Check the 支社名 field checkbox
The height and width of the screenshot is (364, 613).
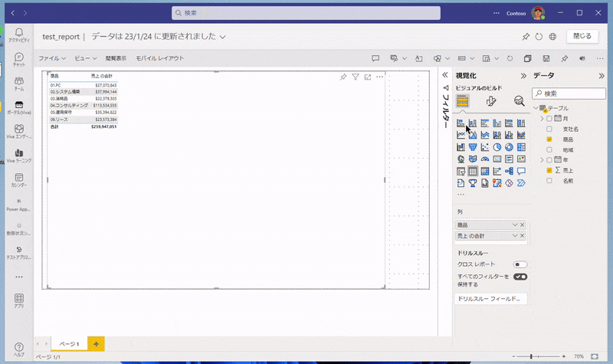coord(549,129)
